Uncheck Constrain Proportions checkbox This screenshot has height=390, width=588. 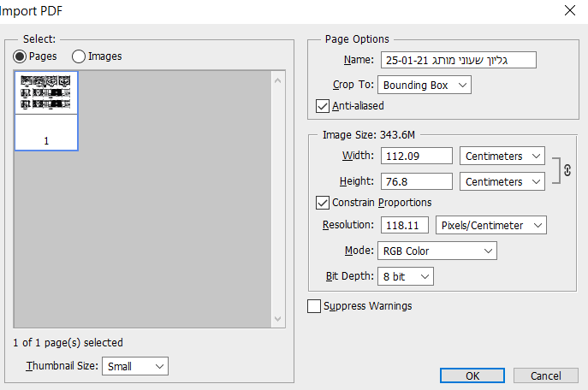(x=323, y=203)
